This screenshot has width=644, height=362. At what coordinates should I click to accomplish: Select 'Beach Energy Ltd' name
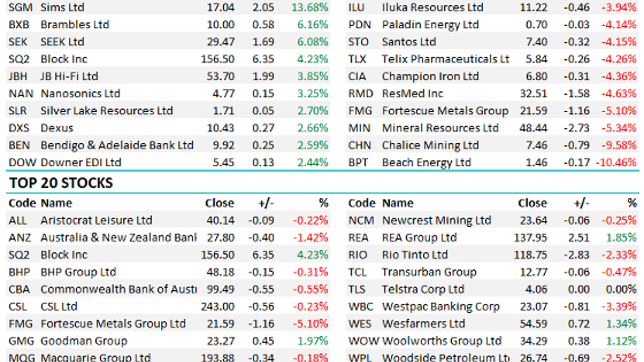(426, 163)
